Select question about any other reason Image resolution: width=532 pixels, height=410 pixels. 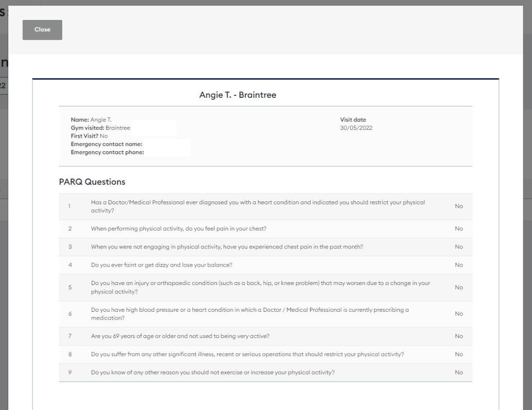(213, 373)
